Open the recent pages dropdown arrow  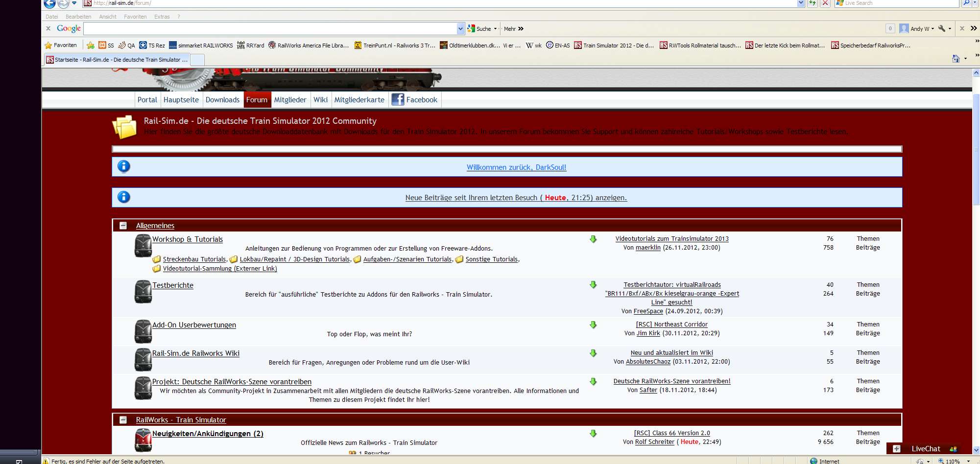click(x=74, y=3)
